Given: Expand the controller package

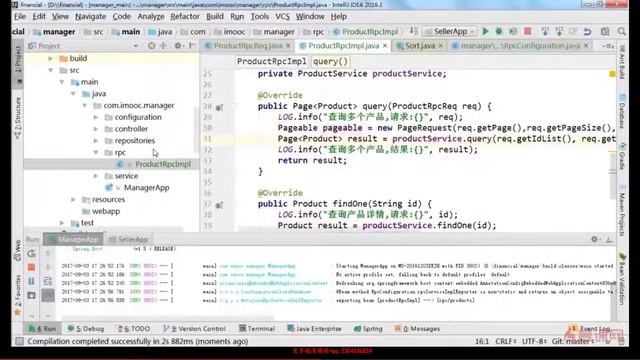Looking at the screenshot, I should click(96, 129).
